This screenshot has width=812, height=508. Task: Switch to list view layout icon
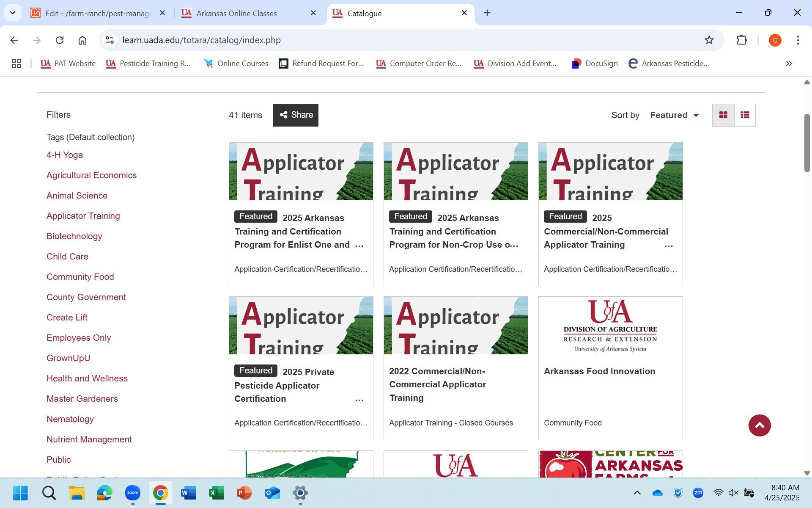tap(745, 115)
